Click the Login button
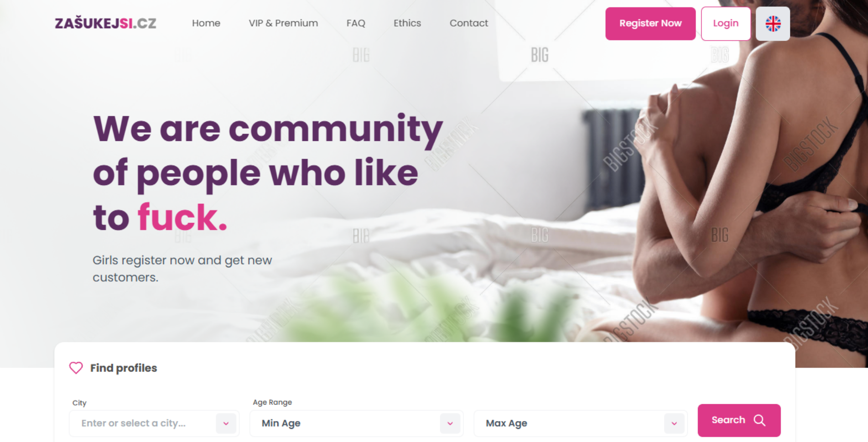This screenshot has height=442, width=868. (726, 24)
